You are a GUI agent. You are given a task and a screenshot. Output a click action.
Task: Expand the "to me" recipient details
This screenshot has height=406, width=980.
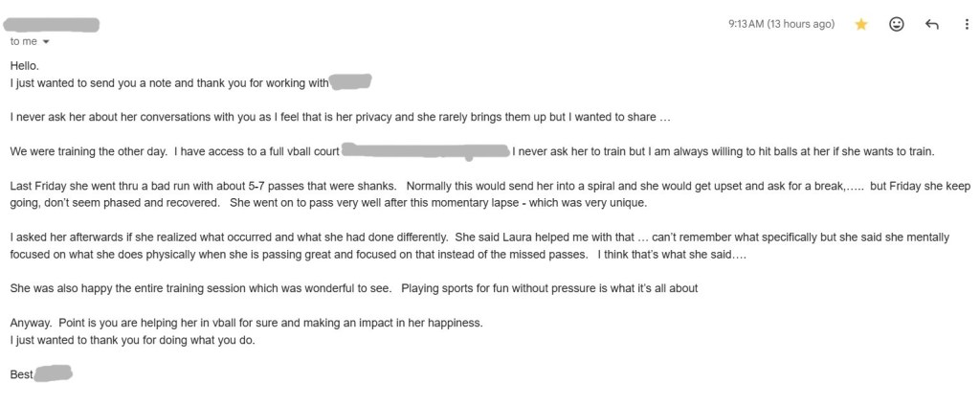tap(45, 42)
